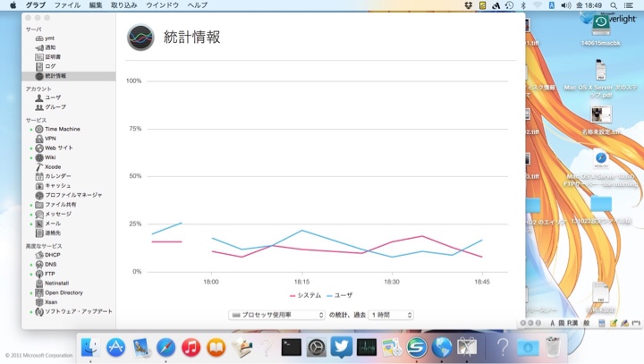Click the ユーザ legend entry below chart

coord(340,296)
